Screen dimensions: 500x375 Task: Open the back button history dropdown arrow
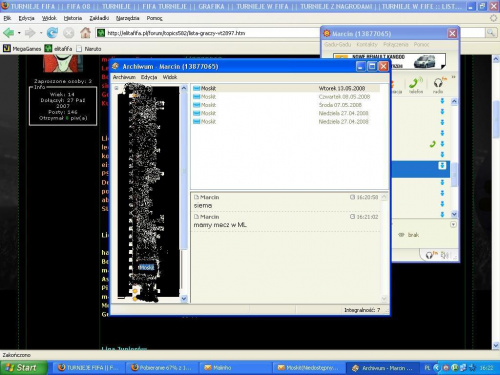[x=19, y=33]
